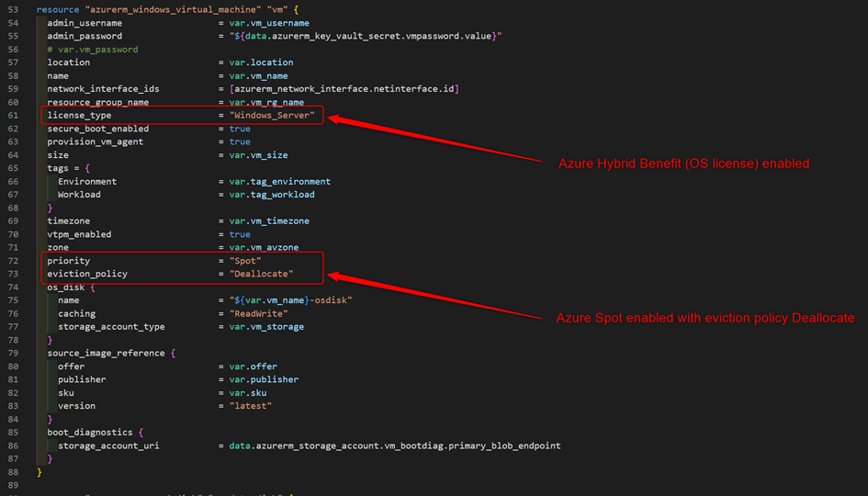The height and width of the screenshot is (496, 868).
Task: Click line number 53 in the gutter
Action: tap(13, 9)
